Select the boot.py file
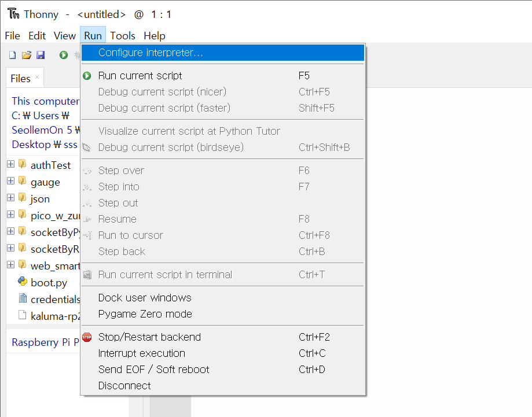Image resolution: width=532 pixels, height=417 pixels. click(49, 283)
